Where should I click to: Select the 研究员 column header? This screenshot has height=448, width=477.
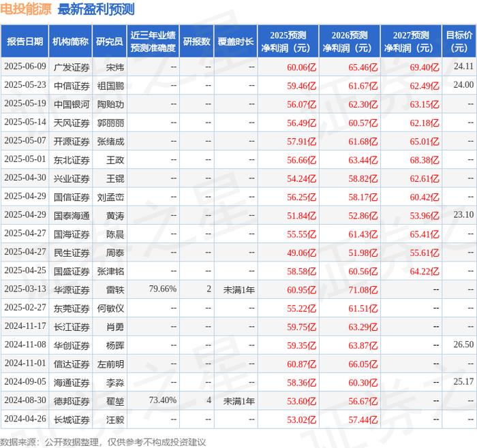[x=109, y=41]
